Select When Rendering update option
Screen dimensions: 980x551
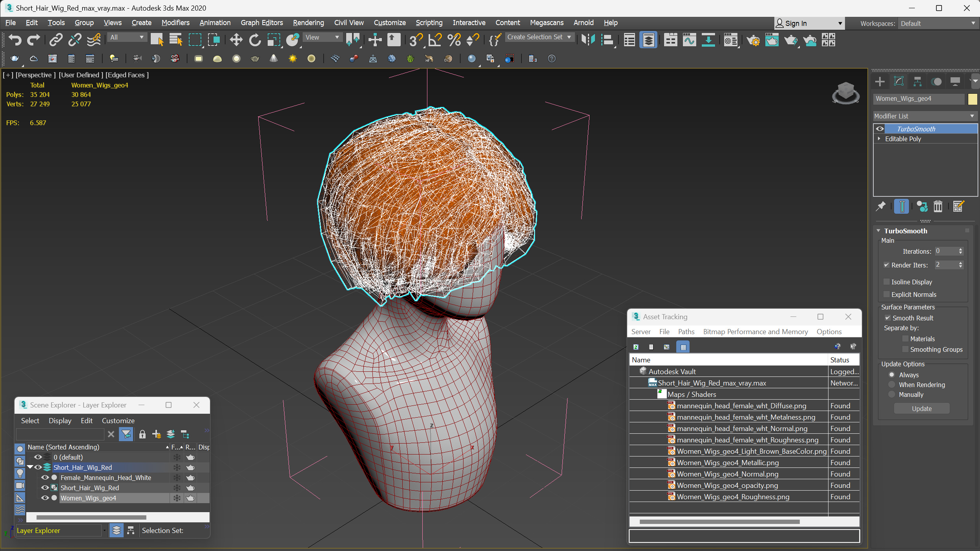(x=892, y=384)
